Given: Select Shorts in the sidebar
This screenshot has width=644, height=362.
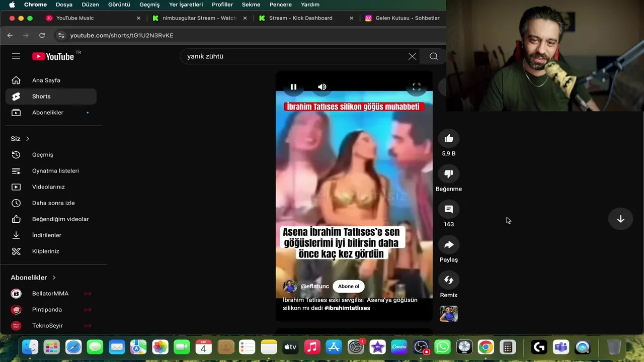Looking at the screenshot, I should [51, 97].
